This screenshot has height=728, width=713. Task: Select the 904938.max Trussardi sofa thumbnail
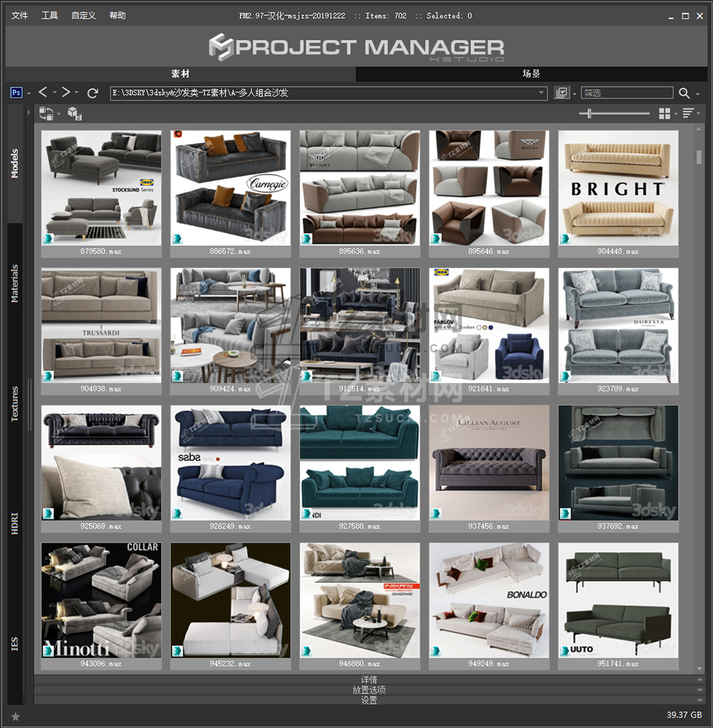[101, 326]
